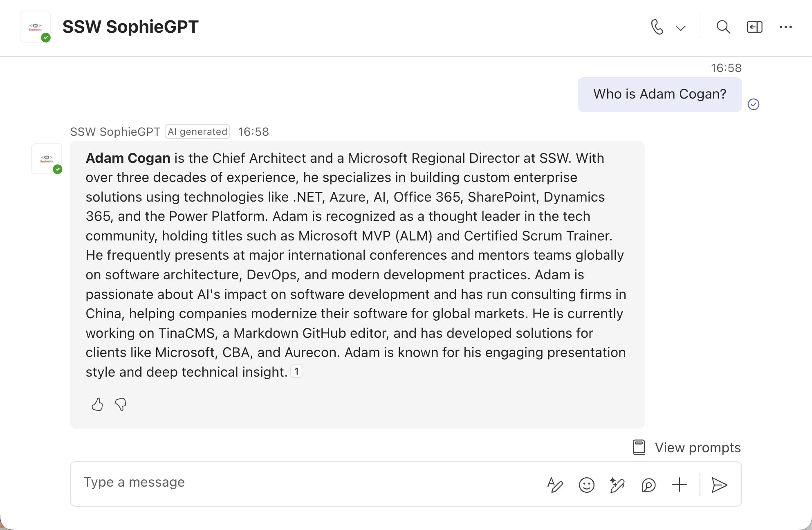Expand the call options dropdown arrow
This screenshot has height=530, width=812.
(681, 28)
